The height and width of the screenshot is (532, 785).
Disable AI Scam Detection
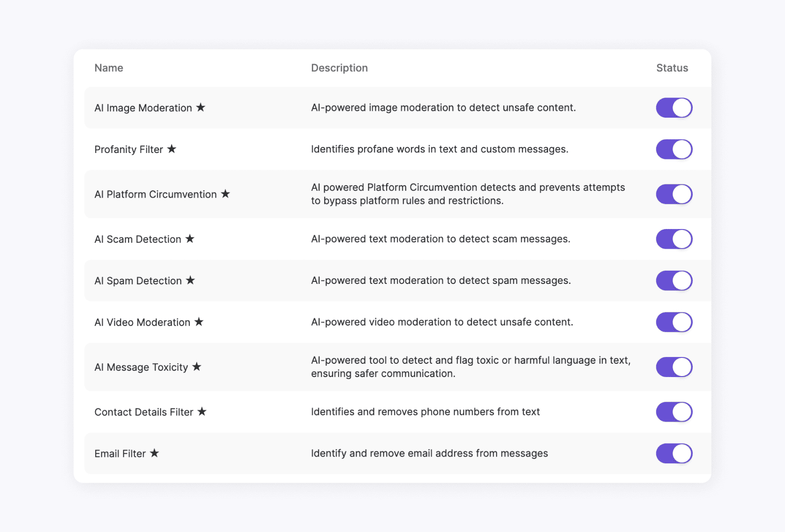click(674, 239)
